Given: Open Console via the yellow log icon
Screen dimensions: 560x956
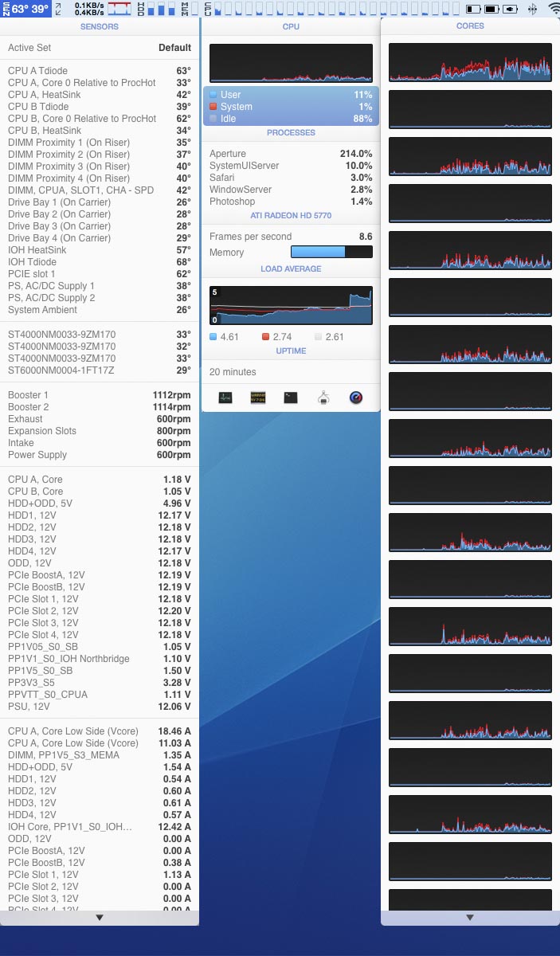Looking at the screenshot, I should pos(258,398).
